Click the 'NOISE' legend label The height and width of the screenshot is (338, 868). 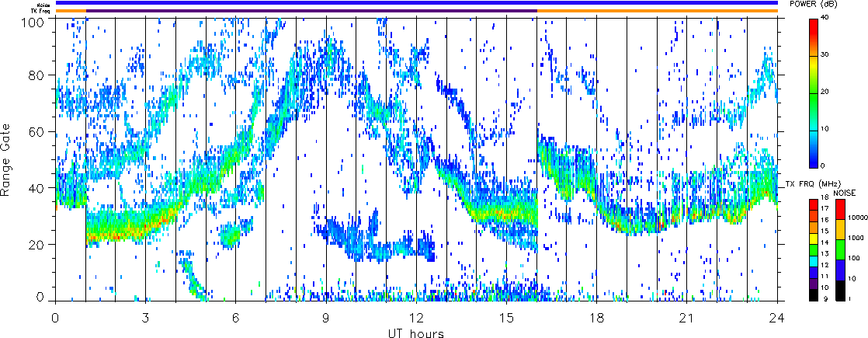click(845, 193)
